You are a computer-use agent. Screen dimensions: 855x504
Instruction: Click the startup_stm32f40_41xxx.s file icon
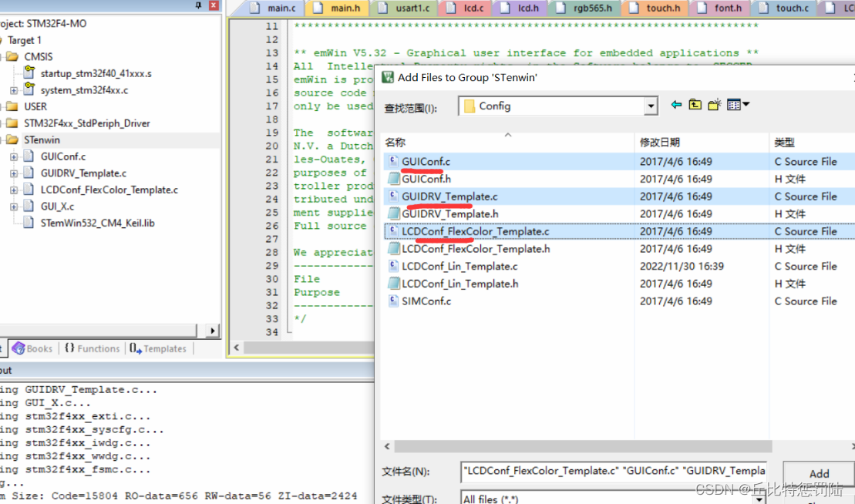tap(29, 72)
